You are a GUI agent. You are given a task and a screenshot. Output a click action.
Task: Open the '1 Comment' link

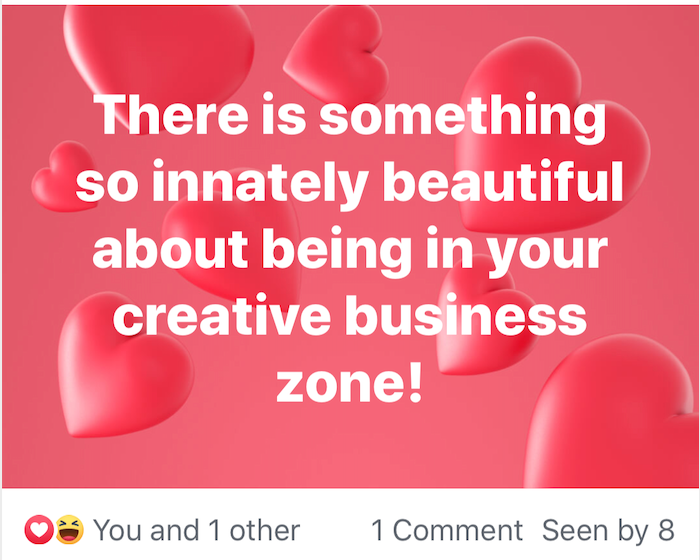[x=447, y=531]
